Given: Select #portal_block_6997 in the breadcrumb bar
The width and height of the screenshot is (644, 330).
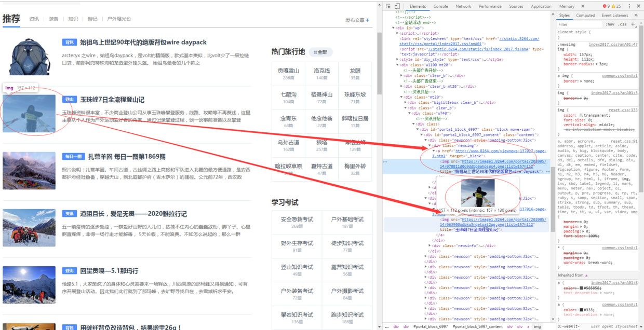Looking at the screenshot, I should coord(431,327).
